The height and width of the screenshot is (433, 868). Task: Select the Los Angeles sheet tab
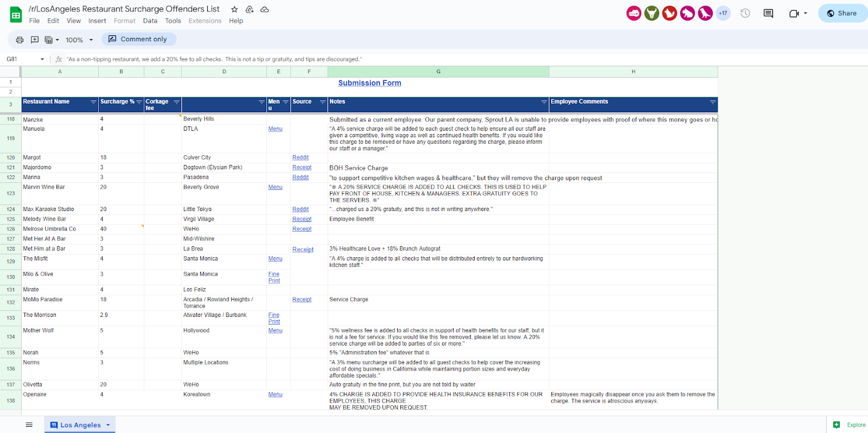(80, 425)
